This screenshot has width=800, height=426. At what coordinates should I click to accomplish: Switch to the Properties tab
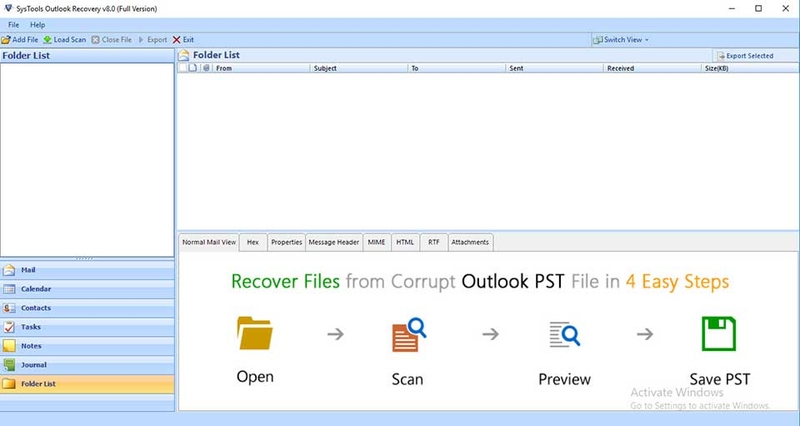[286, 242]
